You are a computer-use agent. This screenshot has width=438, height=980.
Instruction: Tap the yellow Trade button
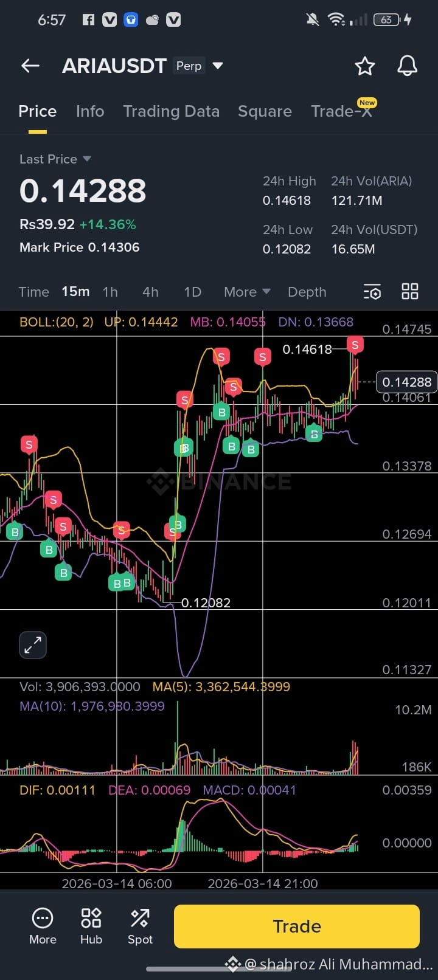[x=297, y=926]
